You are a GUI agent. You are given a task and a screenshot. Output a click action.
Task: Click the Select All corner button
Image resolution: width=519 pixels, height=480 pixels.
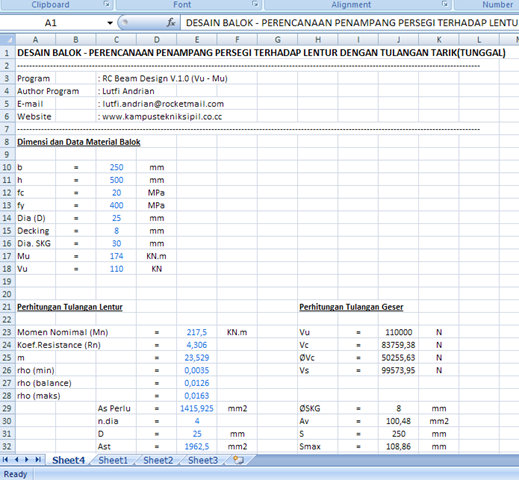(8, 40)
